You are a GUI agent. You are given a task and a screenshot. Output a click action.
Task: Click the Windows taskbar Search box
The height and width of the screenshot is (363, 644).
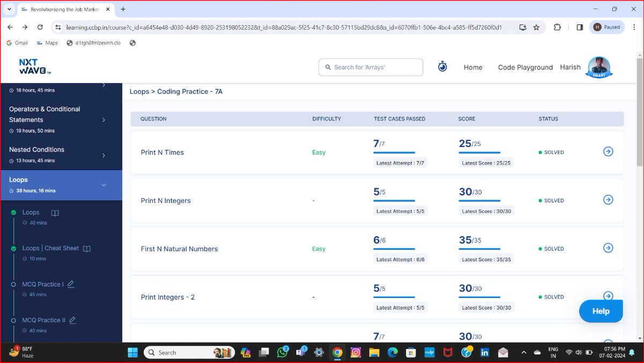(x=190, y=353)
